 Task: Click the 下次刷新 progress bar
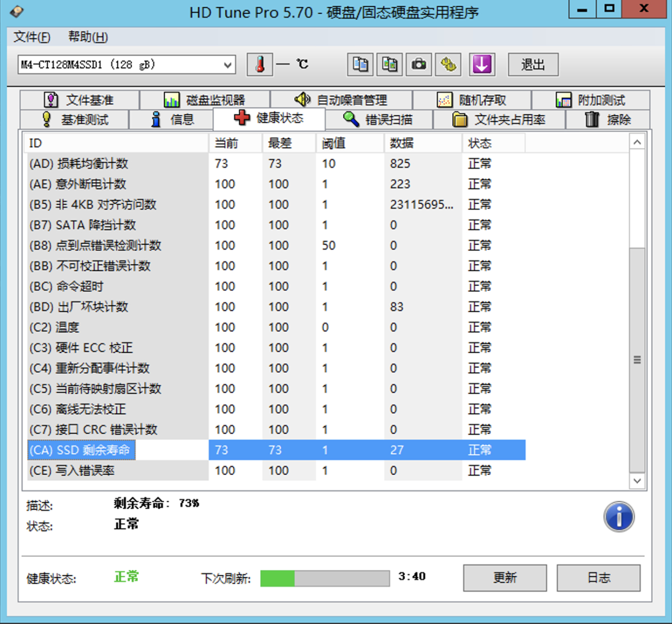click(324, 578)
